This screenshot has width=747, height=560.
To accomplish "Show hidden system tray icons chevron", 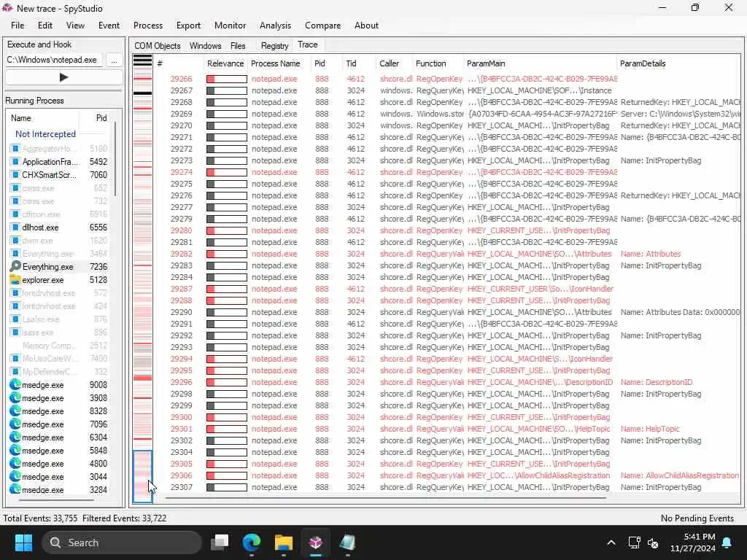I will [611, 542].
